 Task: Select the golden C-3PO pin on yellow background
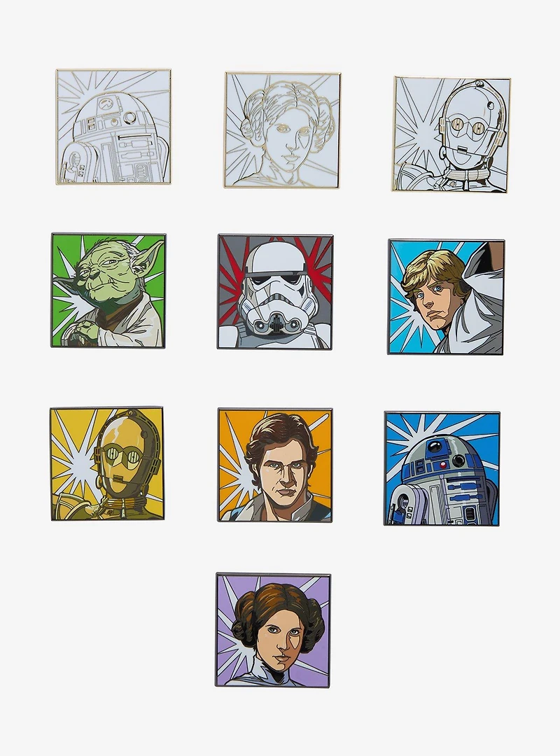point(106,464)
